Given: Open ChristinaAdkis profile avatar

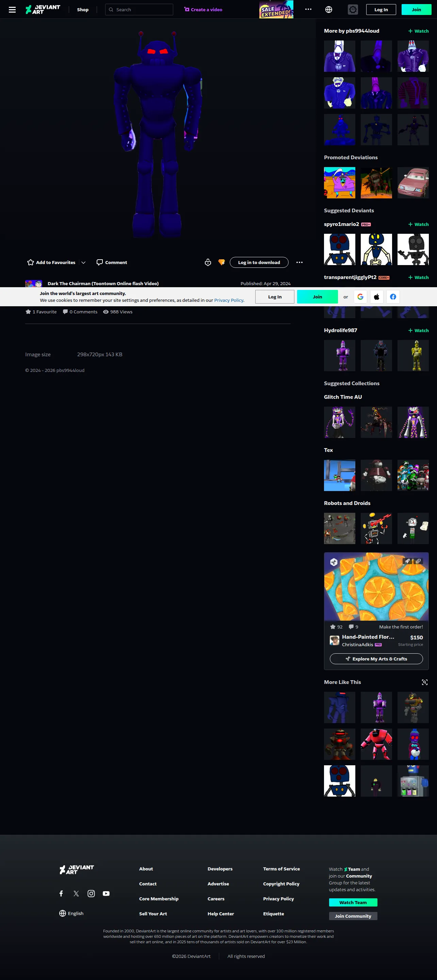Looking at the screenshot, I should [x=335, y=640].
